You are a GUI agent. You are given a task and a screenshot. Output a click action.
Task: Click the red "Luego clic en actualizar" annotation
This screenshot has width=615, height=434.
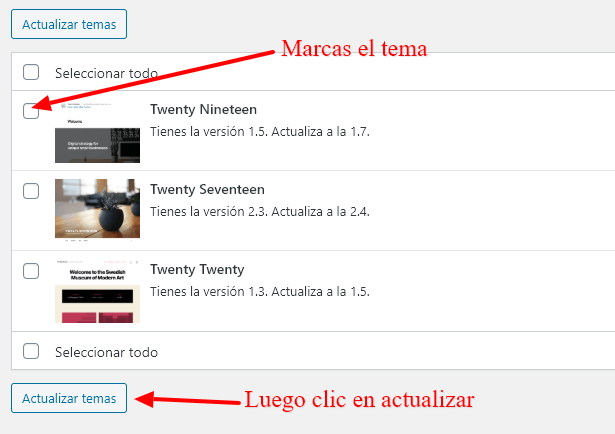tap(359, 399)
